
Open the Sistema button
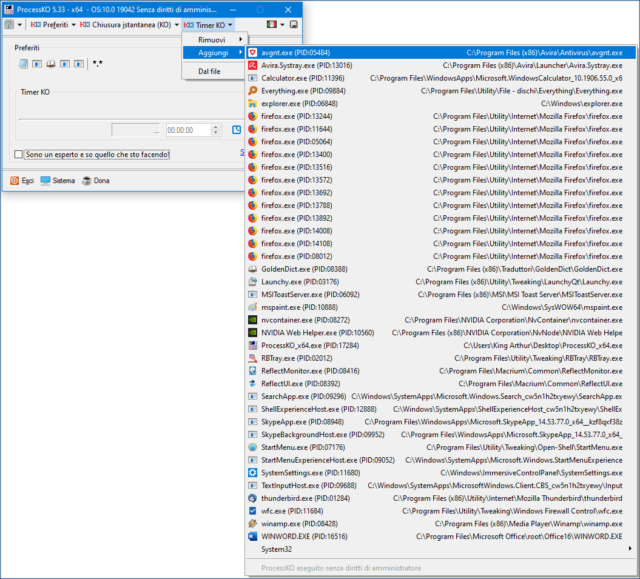(x=57, y=181)
